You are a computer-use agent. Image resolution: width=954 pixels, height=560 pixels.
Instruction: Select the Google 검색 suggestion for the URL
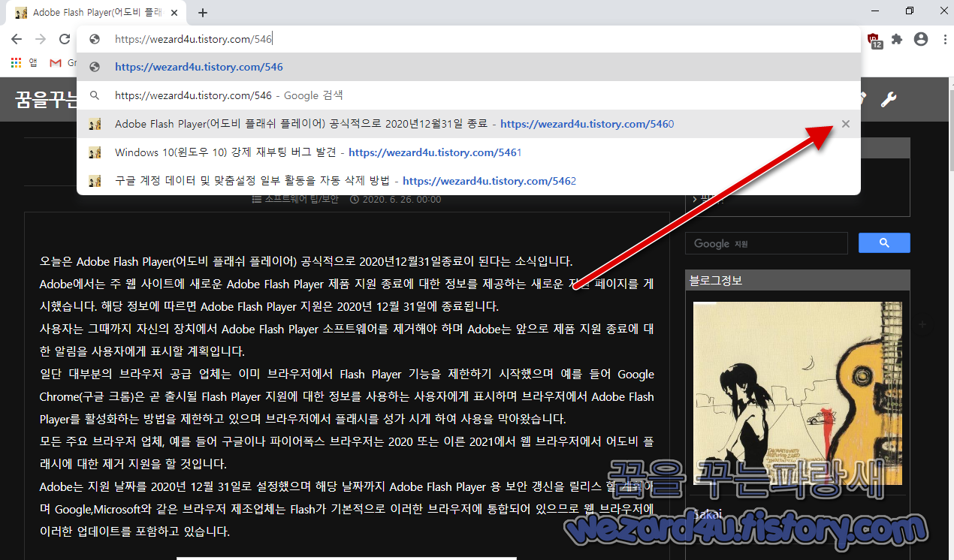coord(469,95)
